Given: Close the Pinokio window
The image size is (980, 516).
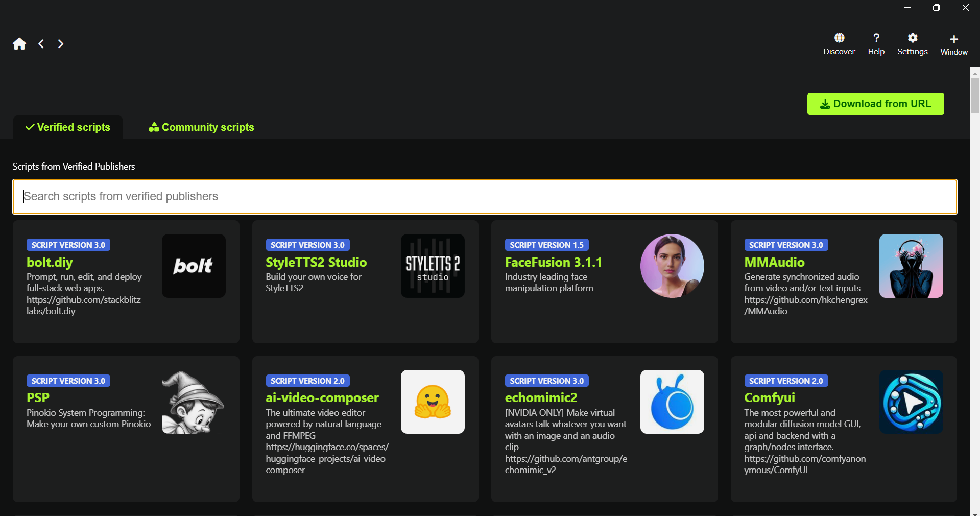Looking at the screenshot, I should tap(965, 7).
